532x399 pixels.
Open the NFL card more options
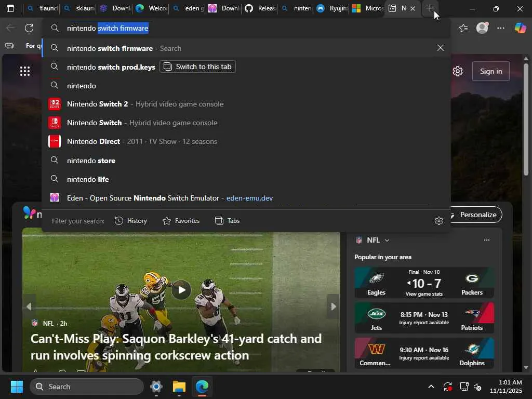click(486, 240)
